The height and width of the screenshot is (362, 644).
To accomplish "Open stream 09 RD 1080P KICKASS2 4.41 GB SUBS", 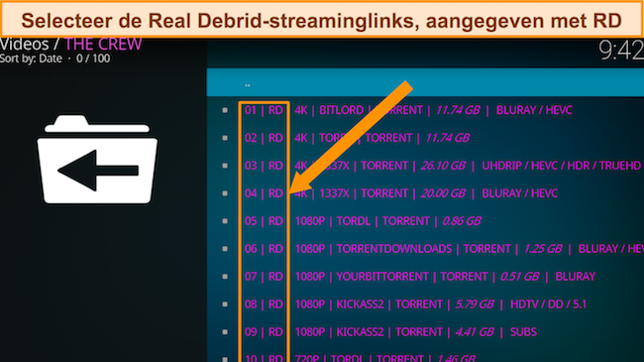I will coord(425,331).
